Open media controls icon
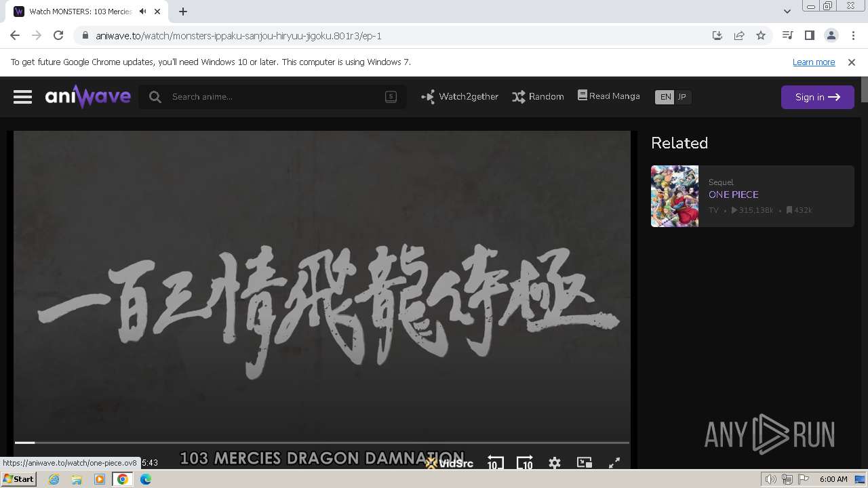The image size is (868, 488). click(x=787, y=35)
